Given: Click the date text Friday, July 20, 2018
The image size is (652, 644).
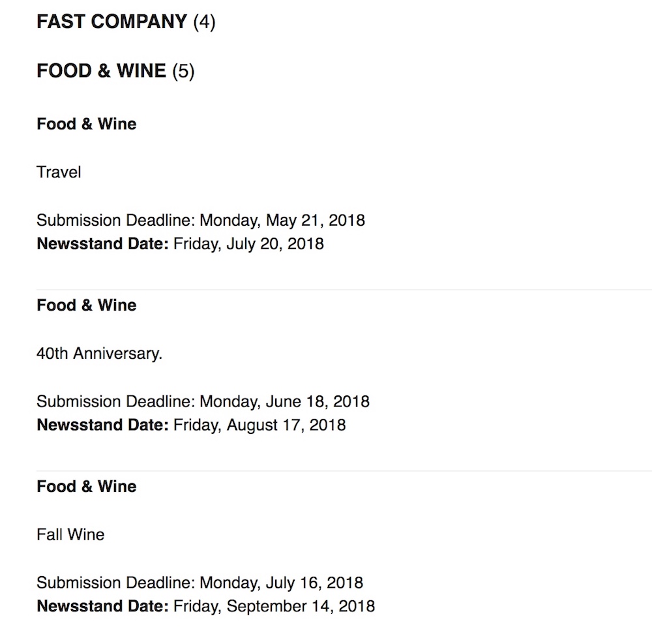Looking at the screenshot, I should (248, 244).
